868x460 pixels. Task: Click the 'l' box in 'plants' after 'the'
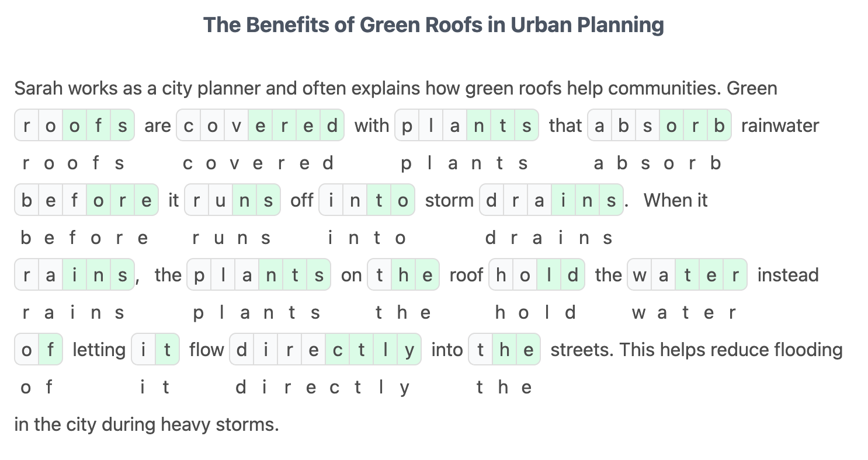coord(223,275)
